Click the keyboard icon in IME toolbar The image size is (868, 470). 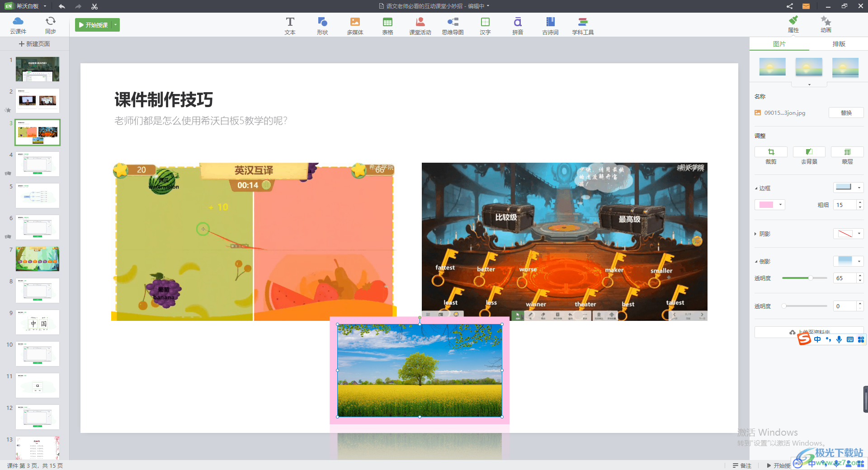point(850,339)
